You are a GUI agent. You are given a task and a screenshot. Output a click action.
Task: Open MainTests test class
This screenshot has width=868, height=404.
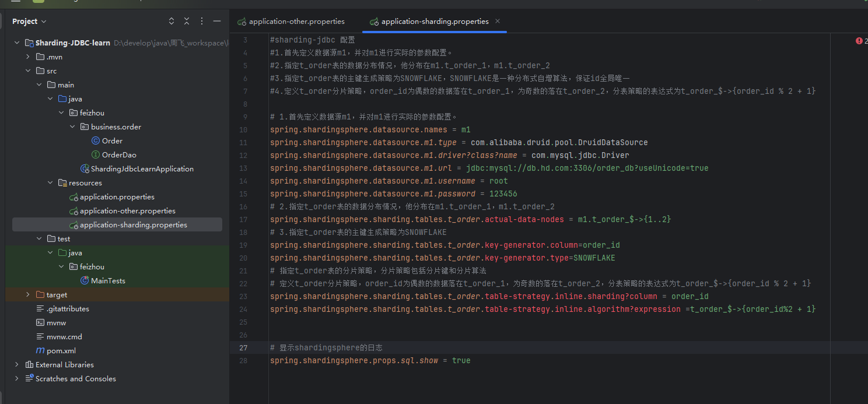(103, 280)
